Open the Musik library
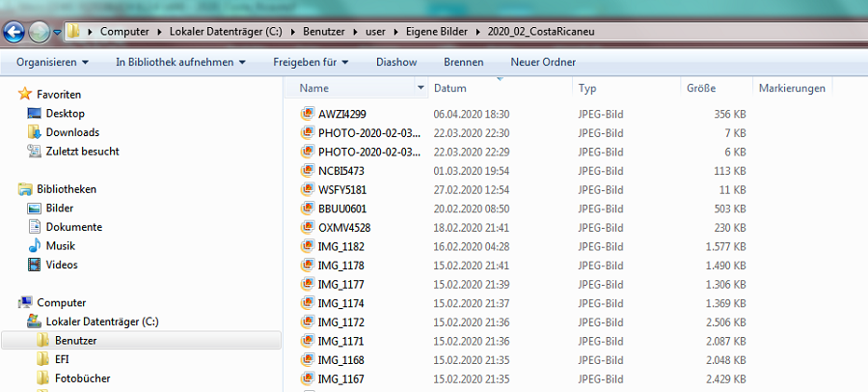Image resolution: width=868 pixels, height=392 pixels. [x=61, y=246]
